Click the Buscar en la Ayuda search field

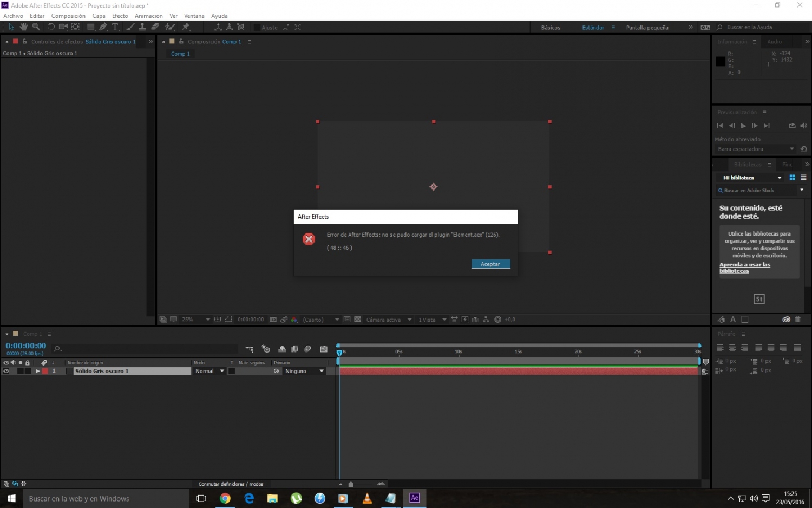tap(762, 27)
